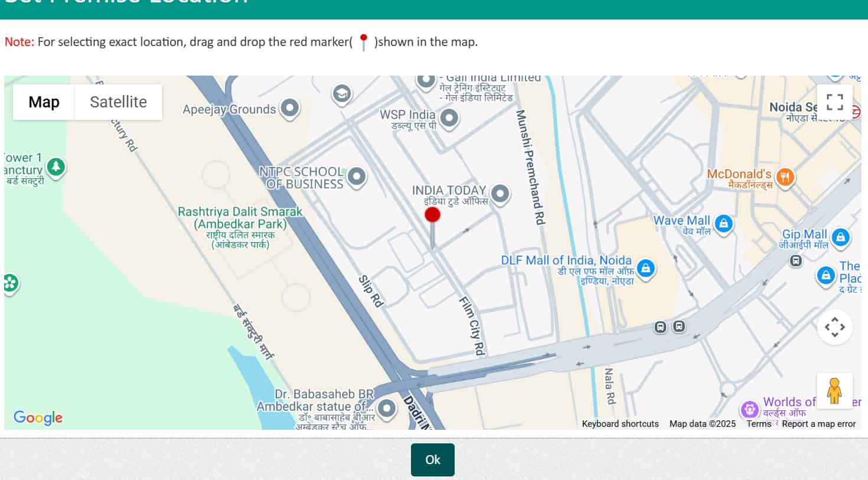Select the red location marker on map
868x480 pixels.
433,227
